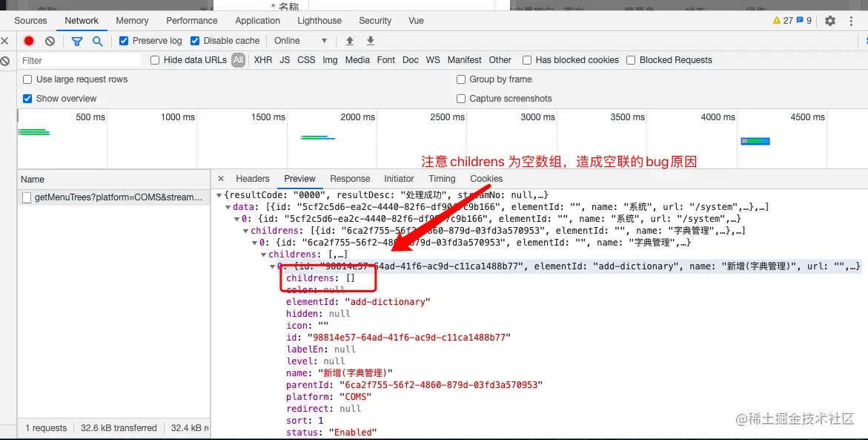Select All filter type
This screenshot has height=440, width=868.
click(238, 60)
